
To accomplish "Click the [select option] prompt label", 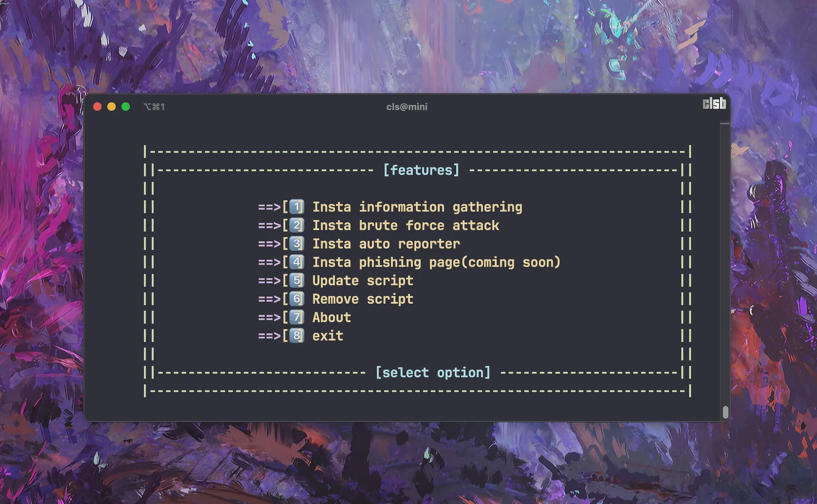I will coord(433,373).
